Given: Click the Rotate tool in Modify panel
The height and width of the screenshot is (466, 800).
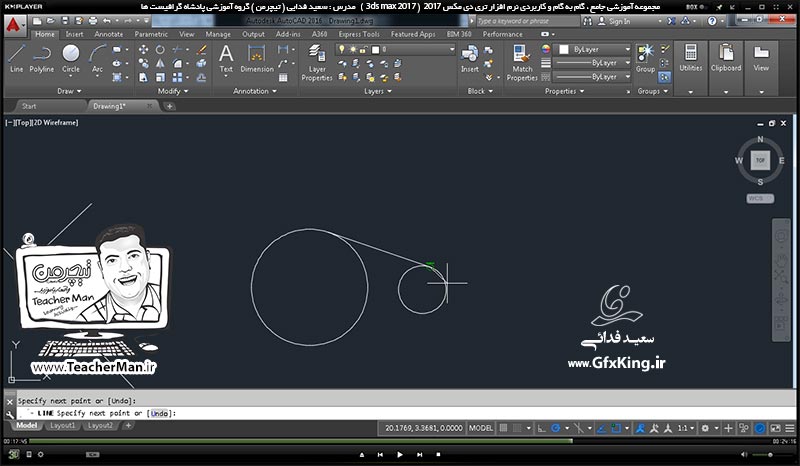Looking at the screenshot, I should (x=160, y=50).
